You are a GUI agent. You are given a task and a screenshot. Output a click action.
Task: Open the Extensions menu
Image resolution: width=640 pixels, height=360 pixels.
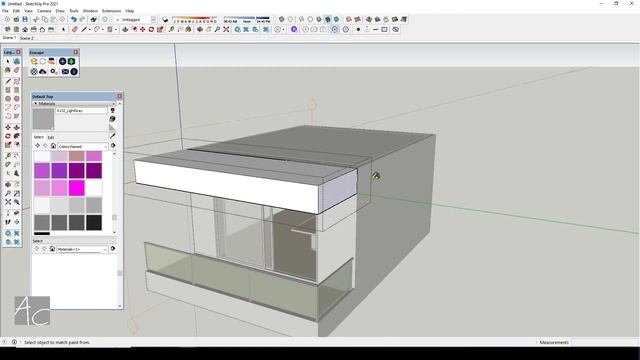pos(111,11)
